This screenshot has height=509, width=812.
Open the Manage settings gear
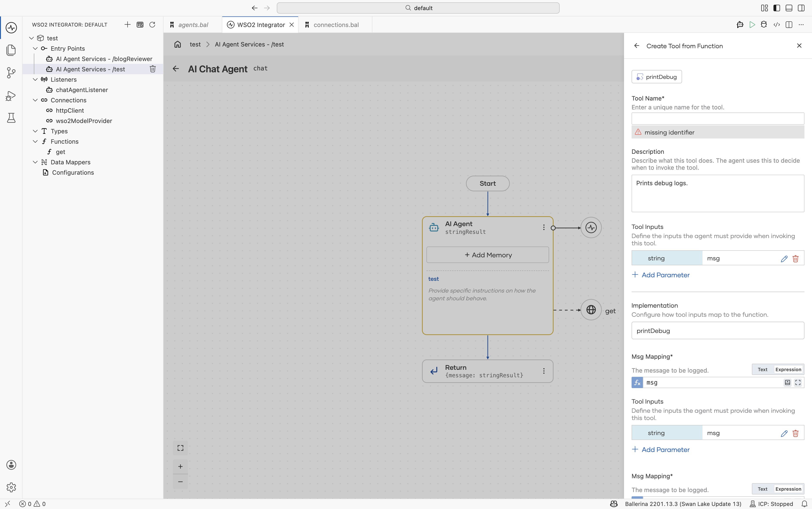[x=11, y=487]
